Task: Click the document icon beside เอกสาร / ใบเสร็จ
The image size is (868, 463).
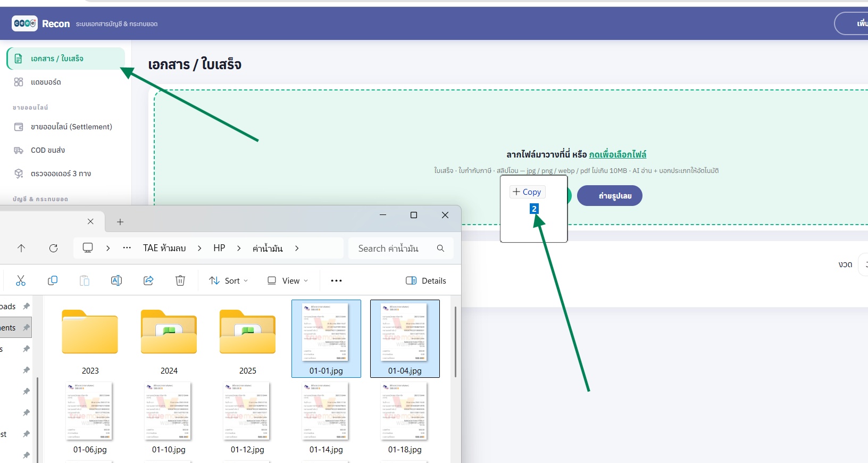Action: [19, 59]
